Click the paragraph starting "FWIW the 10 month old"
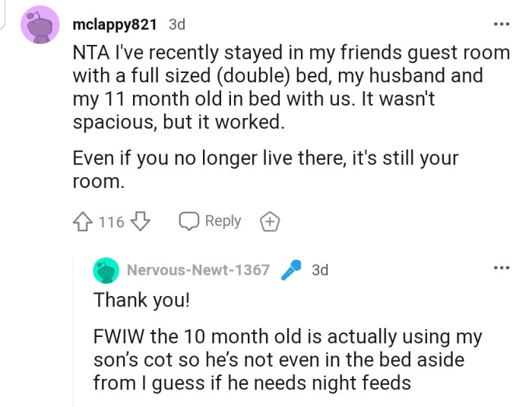This screenshot has height=407, width=532. pyautogui.click(x=287, y=359)
